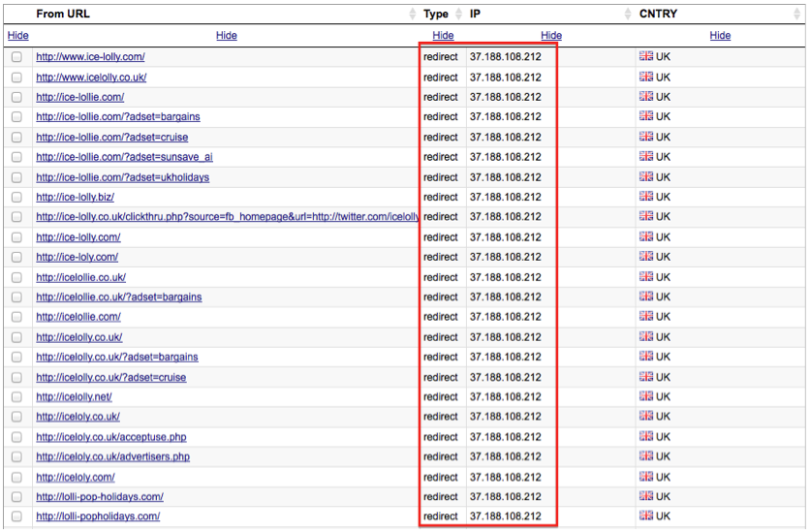Click the UK flag in the lolli-popholidays.com row
The height and width of the screenshot is (532, 811).
(646, 516)
